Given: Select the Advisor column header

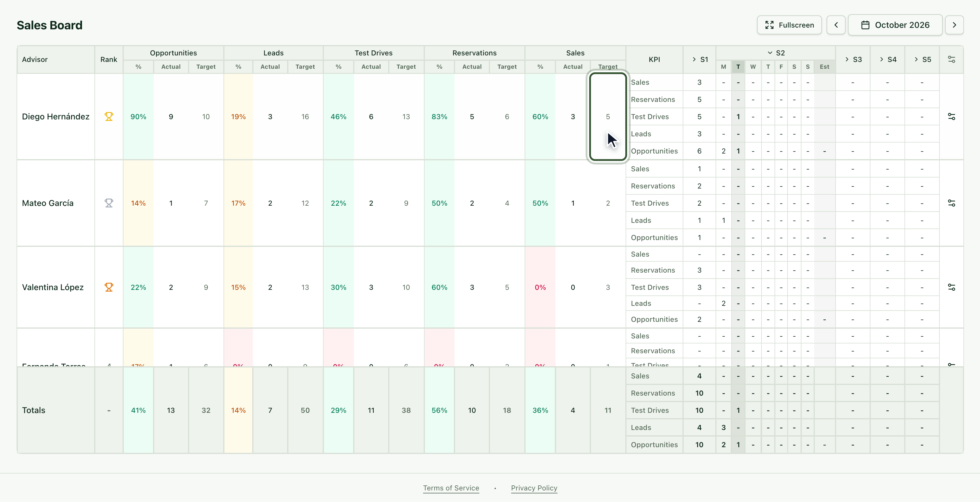Looking at the screenshot, I should 56,60.
